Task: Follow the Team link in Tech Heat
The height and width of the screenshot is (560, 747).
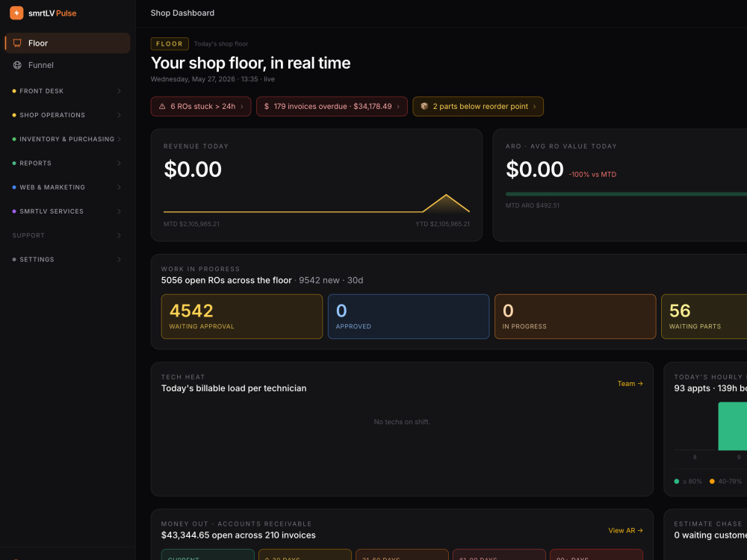Action: pyautogui.click(x=630, y=384)
